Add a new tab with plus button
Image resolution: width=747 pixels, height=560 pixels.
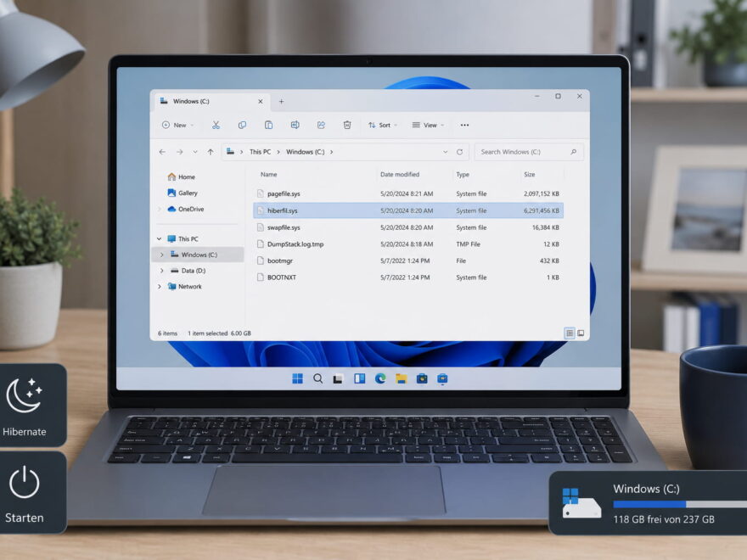click(x=281, y=102)
